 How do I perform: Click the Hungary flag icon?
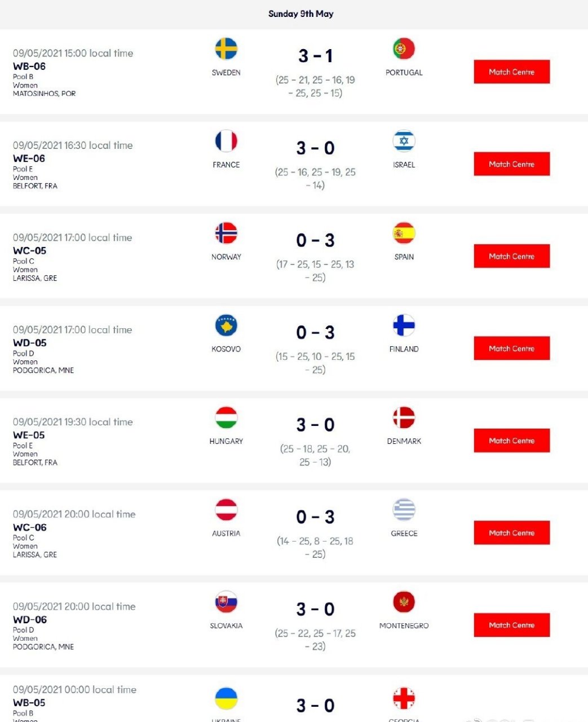point(226,417)
